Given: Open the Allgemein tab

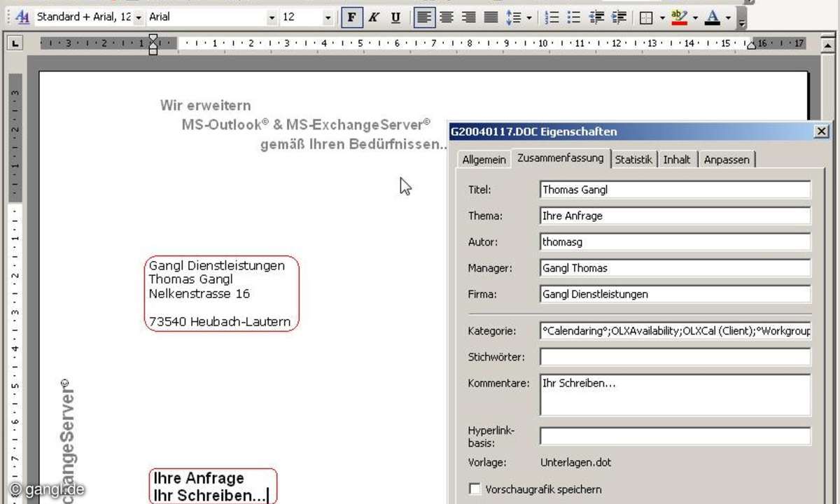Looking at the screenshot, I should coord(484,160).
